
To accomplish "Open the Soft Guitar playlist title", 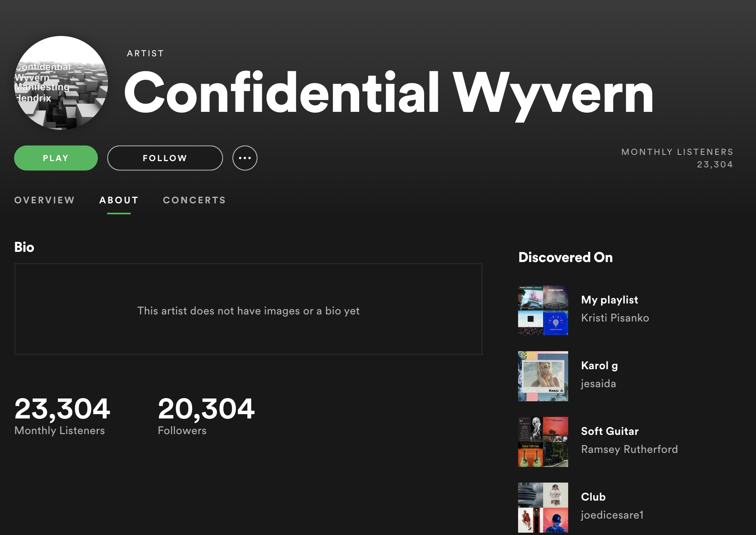I will coord(610,431).
